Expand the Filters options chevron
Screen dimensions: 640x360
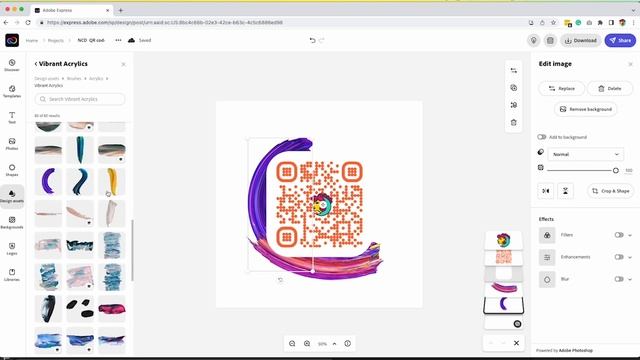pos(630,235)
